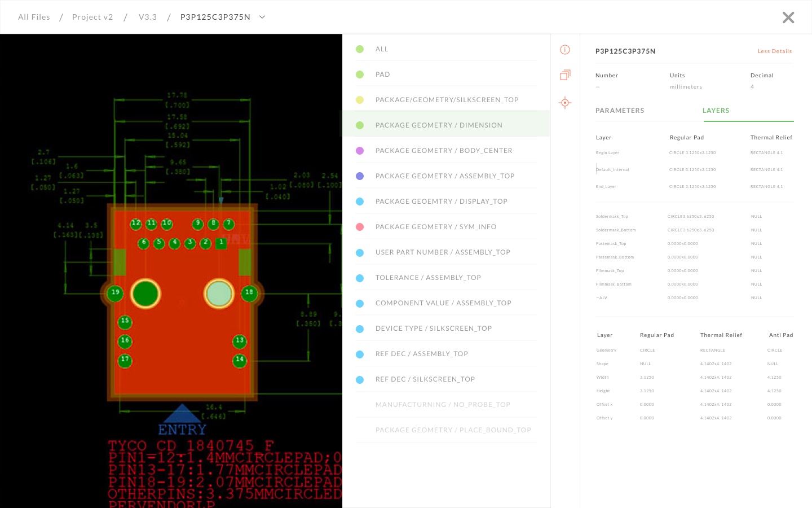Select the PAD layer row

(x=446, y=75)
